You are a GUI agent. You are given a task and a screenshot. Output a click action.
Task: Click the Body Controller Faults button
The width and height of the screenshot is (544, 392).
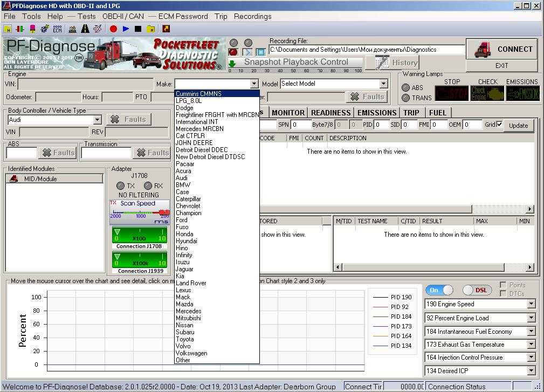pos(129,119)
